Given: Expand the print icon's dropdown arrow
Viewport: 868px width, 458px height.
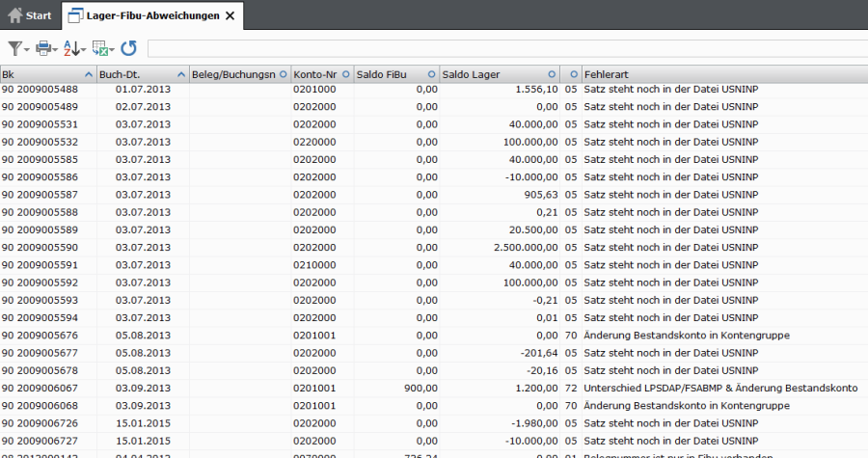Looking at the screenshot, I should pos(55,50).
